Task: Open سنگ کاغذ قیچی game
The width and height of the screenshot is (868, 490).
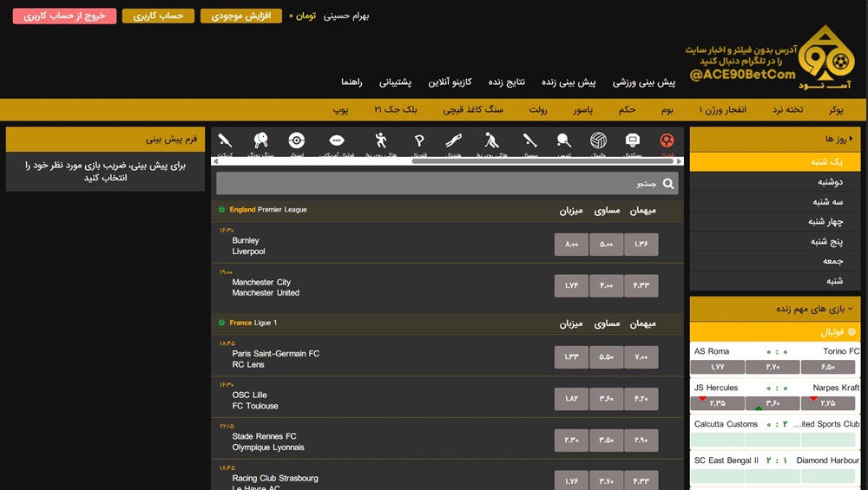Action: click(473, 110)
